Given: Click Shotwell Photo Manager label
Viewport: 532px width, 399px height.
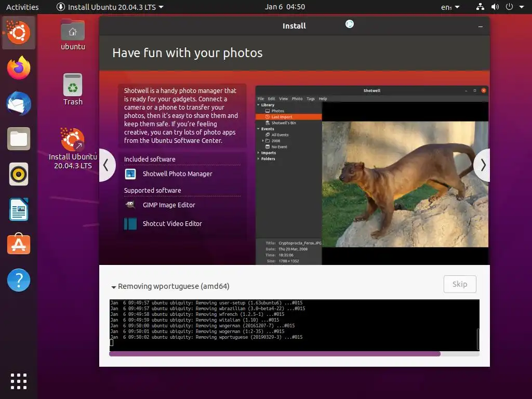Looking at the screenshot, I should click(x=178, y=174).
